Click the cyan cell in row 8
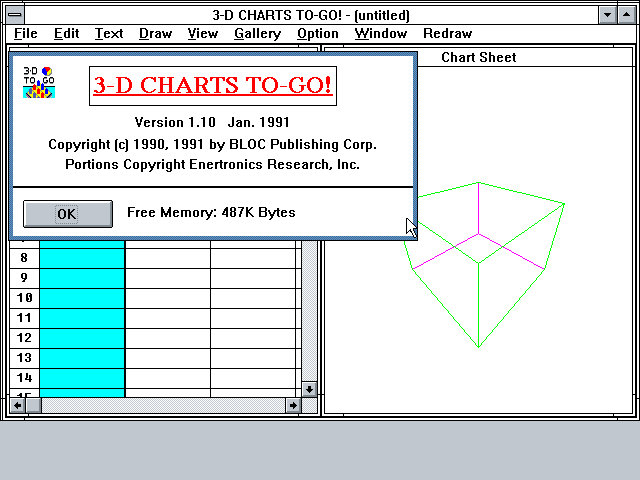 coord(82,258)
